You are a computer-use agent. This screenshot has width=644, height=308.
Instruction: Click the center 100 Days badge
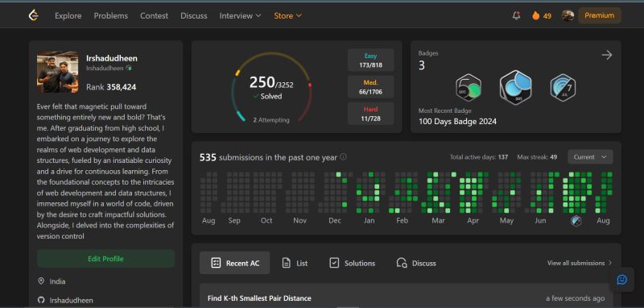[x=515, y=87]
